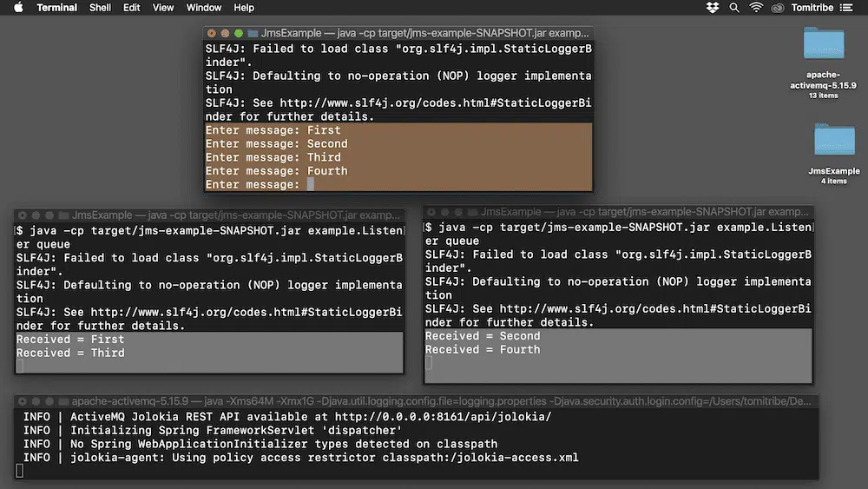Open the Window menu

pyautogui.click(x=204, y=8)
